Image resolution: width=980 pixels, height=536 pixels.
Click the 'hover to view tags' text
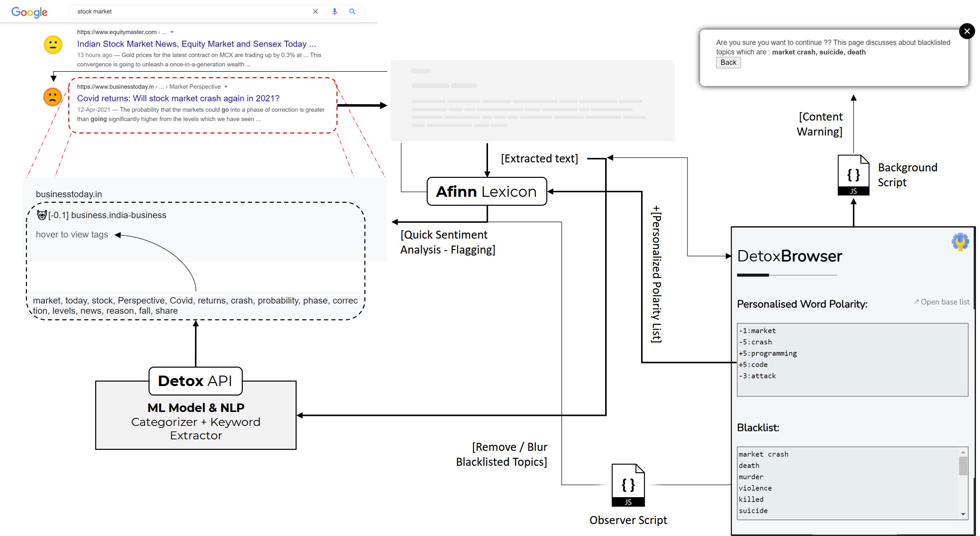(x=72, y=235)
